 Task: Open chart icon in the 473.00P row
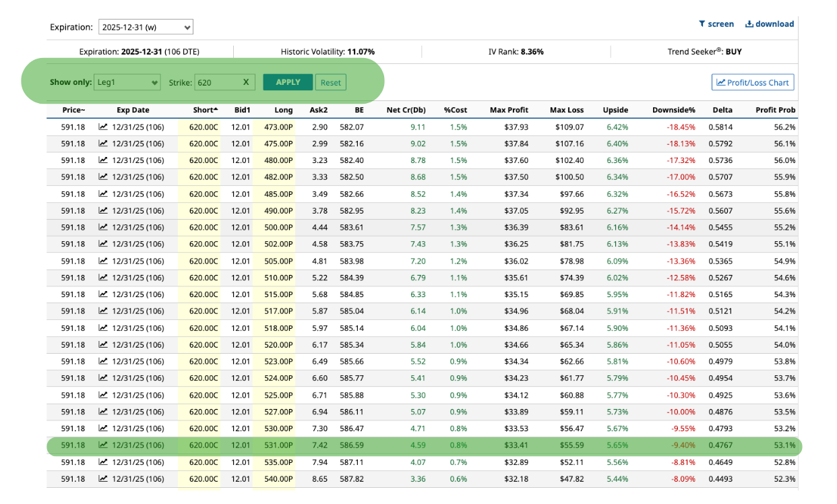[x=103, y=127]
